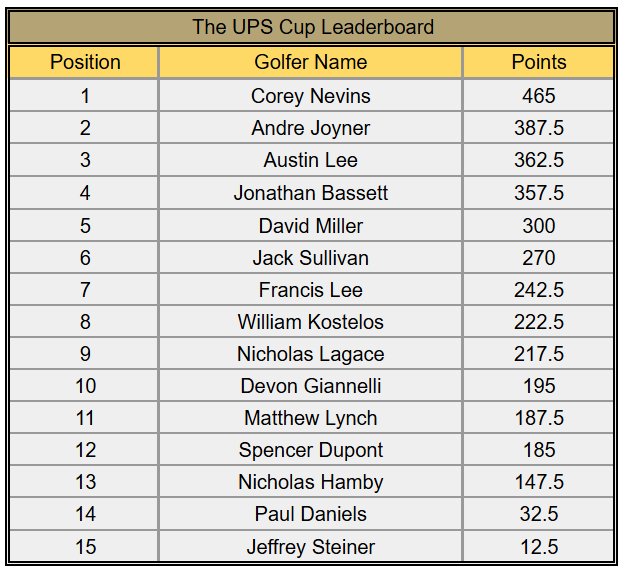Select the Position column header

(x=85, y=62)
